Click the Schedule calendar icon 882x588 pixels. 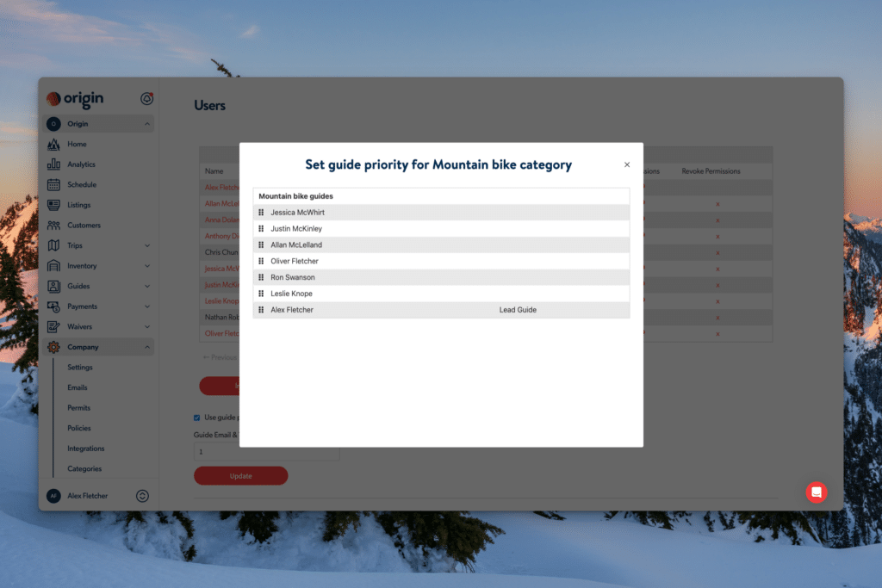pyautogui.click(x=53, y=184)
